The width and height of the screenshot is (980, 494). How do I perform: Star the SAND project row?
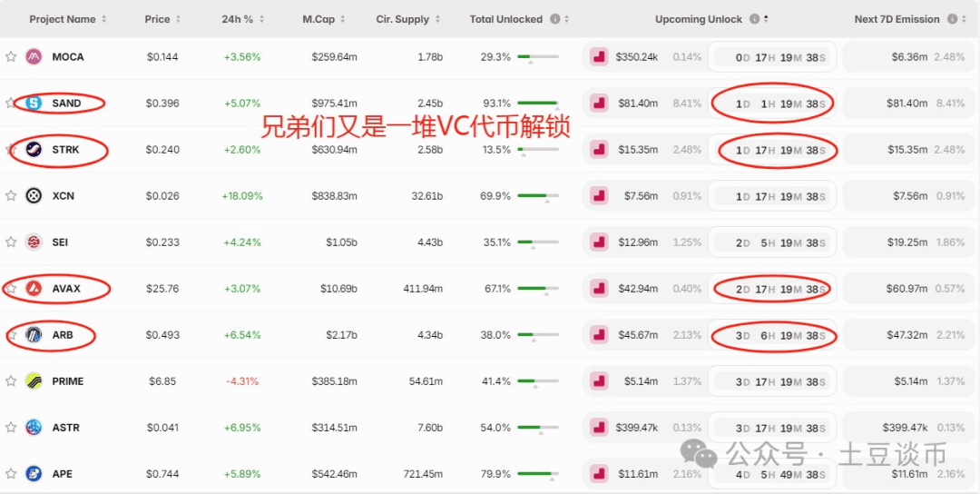click(x=11, y=104)
